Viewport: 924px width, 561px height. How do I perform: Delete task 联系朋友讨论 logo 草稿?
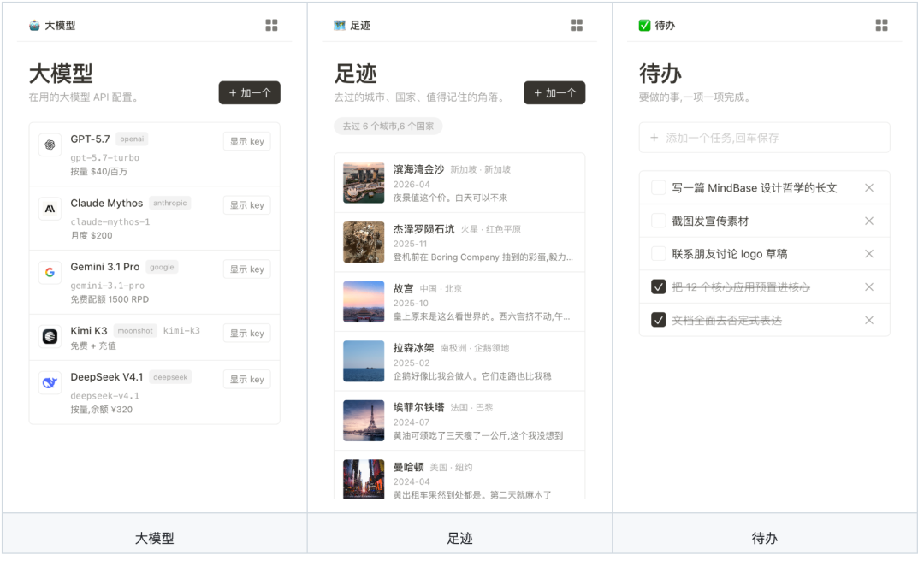870,254
